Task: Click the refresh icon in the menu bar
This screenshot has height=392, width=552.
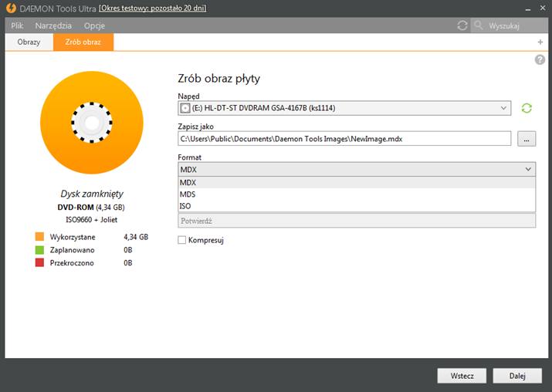Action: [462, 25]
